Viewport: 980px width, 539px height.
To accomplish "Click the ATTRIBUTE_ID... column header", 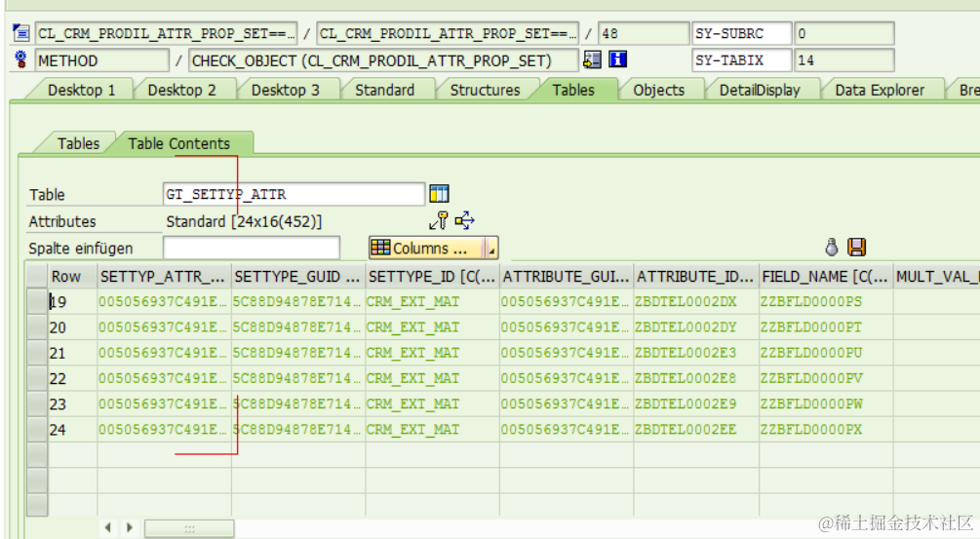I will [x=696, y=276].
